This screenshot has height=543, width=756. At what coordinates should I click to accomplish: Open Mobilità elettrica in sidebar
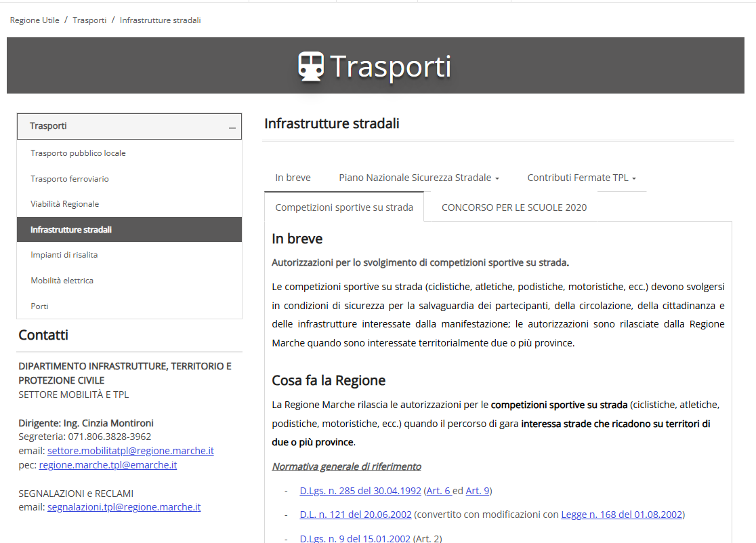(129, 281)
